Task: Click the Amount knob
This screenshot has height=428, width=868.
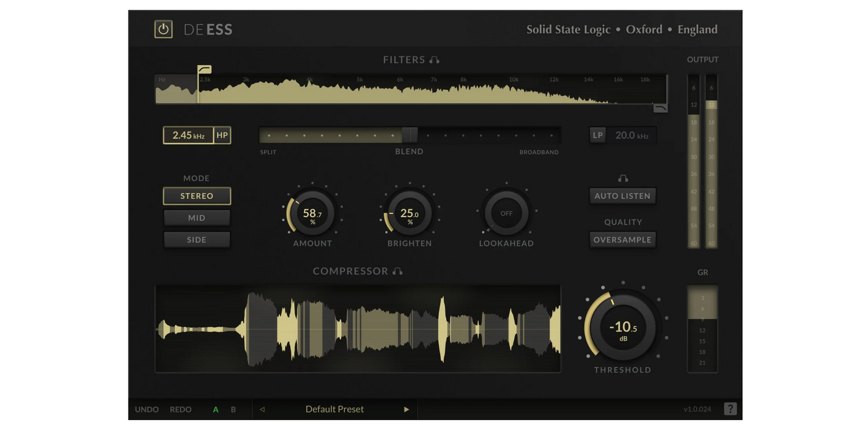Action: (x=312, y=213)
